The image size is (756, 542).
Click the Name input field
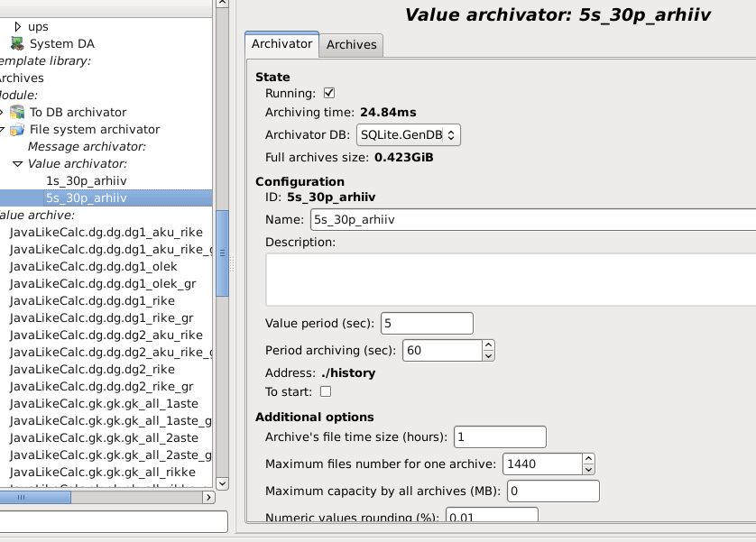pos(532,219)
